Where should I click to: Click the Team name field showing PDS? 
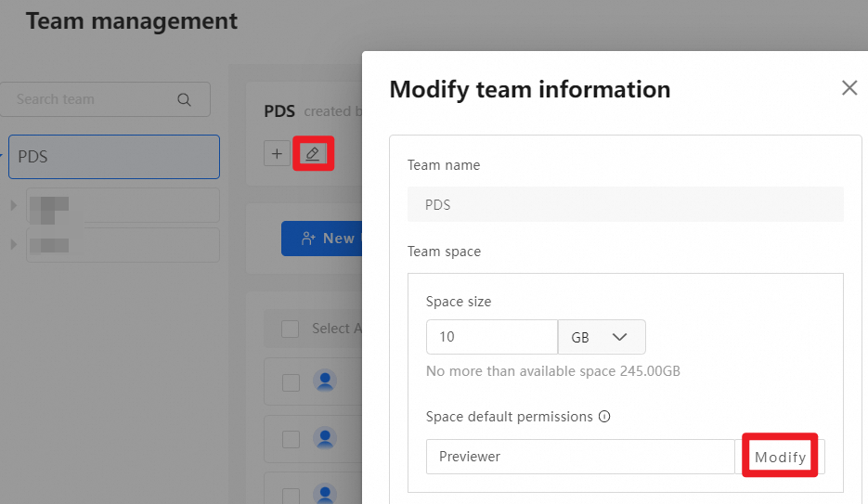tap(626, 205)
